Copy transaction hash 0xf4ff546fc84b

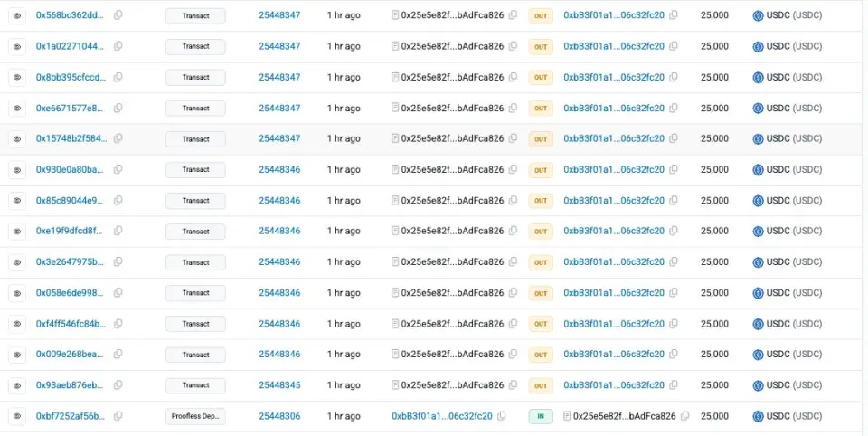[x=118, y=324]
